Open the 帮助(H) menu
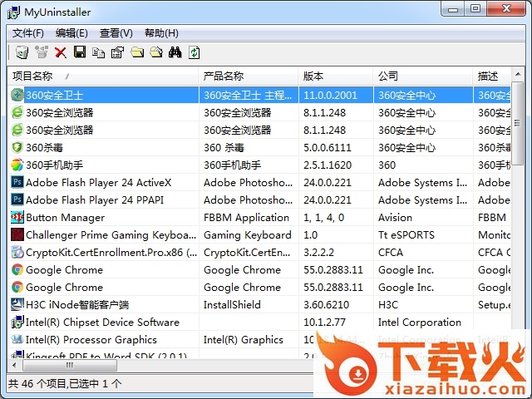This screenshot has width=532, height=399. click(161, 33)
